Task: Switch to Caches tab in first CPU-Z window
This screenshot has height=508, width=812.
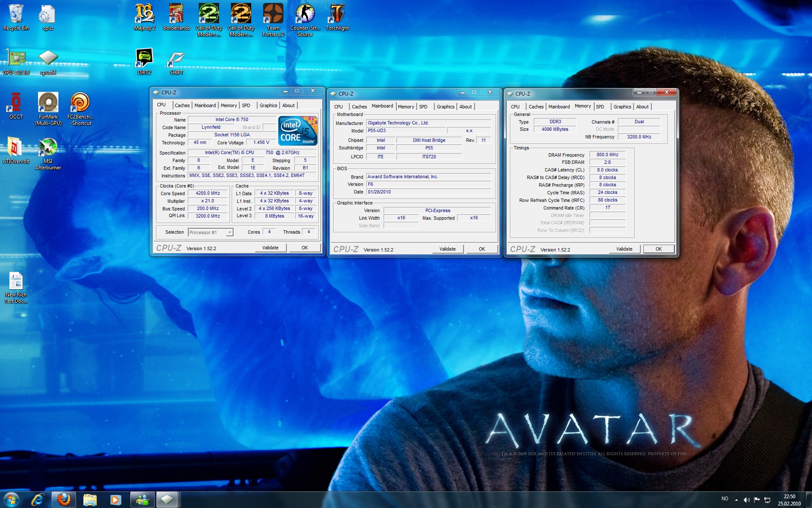Action: tap(182, 105)
